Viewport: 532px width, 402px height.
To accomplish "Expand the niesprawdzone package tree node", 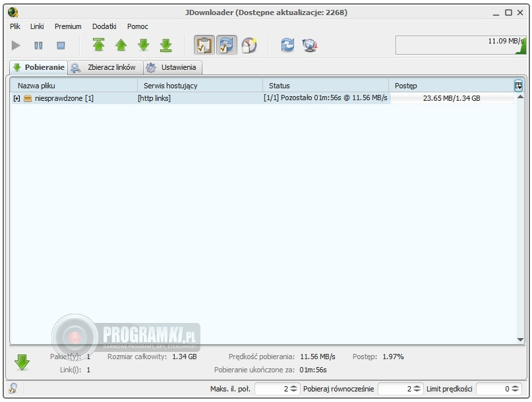I will [16, 98].
